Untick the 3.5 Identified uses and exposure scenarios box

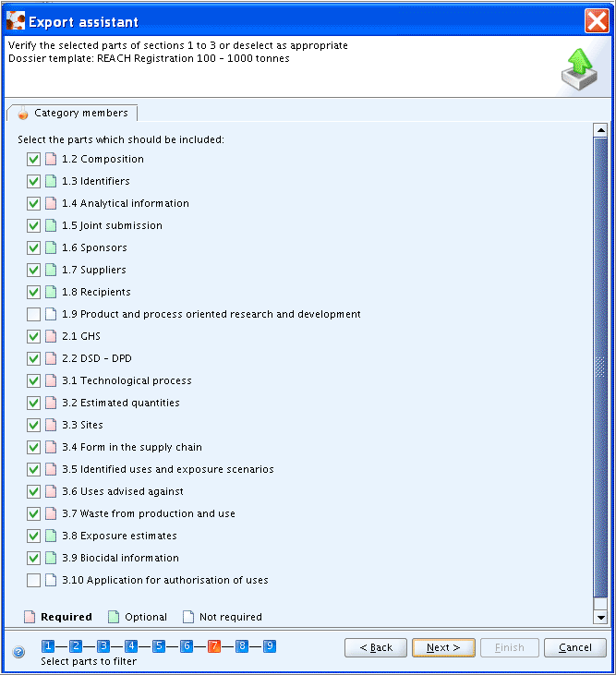tap(33, 469)
